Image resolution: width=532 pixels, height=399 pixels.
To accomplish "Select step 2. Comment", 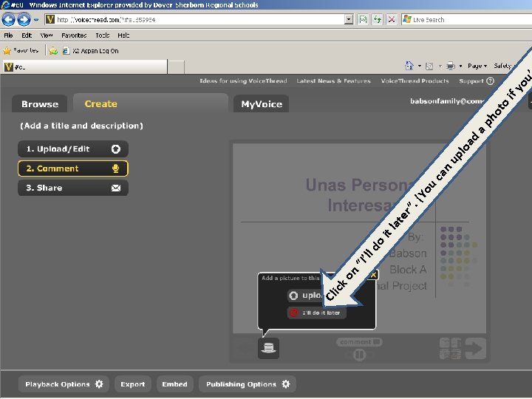I will (73, 168).
